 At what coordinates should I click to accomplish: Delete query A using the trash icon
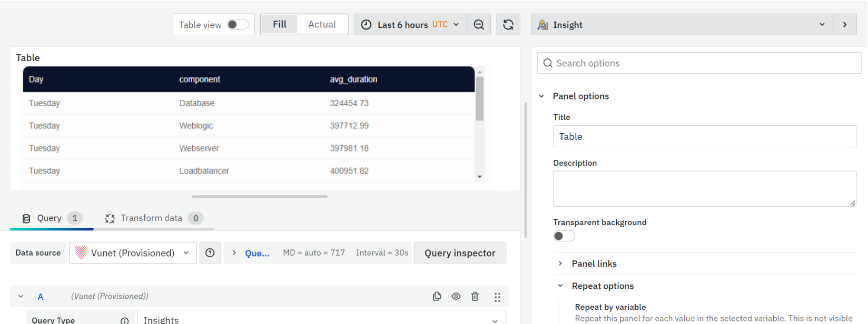pos(475,297)
